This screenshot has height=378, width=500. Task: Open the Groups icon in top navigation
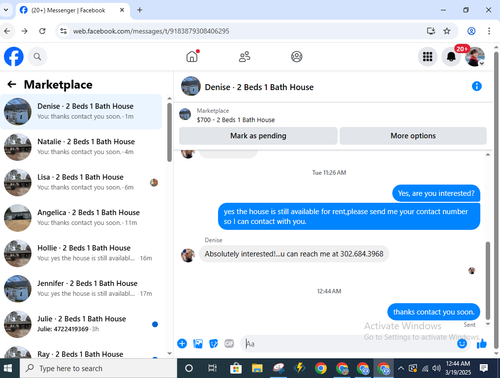click(x=297, y=57)
